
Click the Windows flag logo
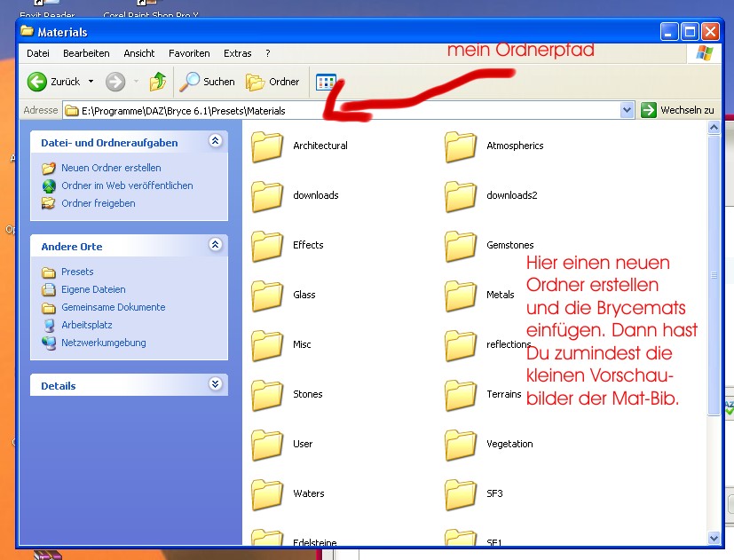(x=704, y=53)
